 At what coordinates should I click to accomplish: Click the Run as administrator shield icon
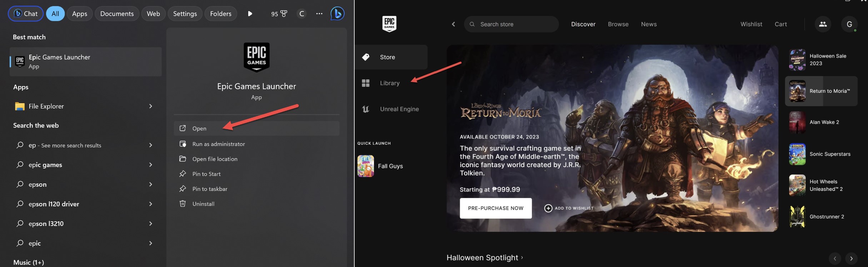pyautogui.click(x=183, y=144)
